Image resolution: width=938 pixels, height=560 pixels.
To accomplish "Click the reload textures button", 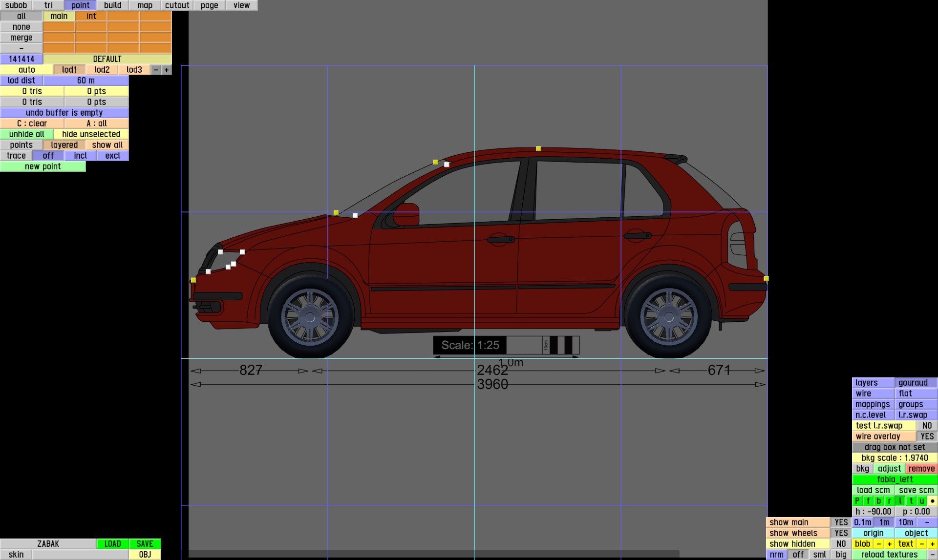I will (x=889, y=555).
